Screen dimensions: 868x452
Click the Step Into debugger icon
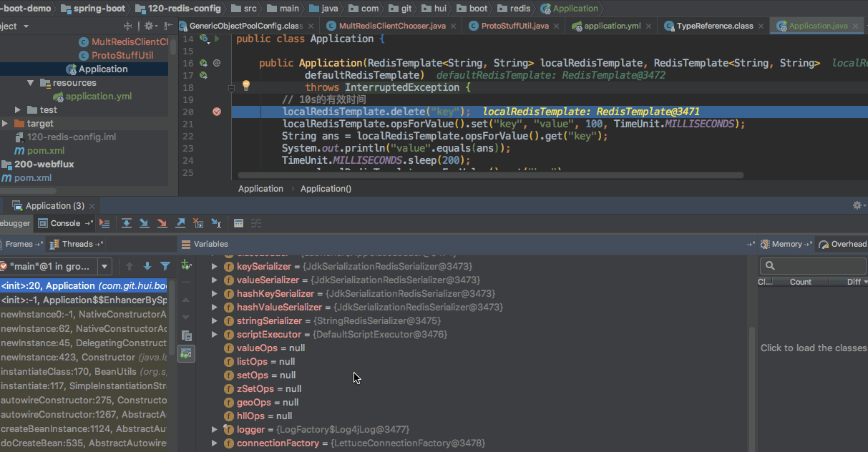point(145,223)
